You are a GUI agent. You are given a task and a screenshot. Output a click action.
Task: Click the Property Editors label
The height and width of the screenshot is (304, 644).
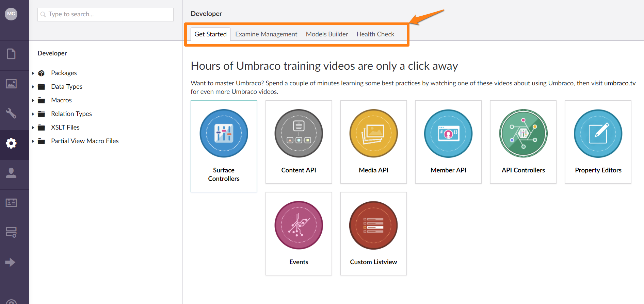click(598, 170)
